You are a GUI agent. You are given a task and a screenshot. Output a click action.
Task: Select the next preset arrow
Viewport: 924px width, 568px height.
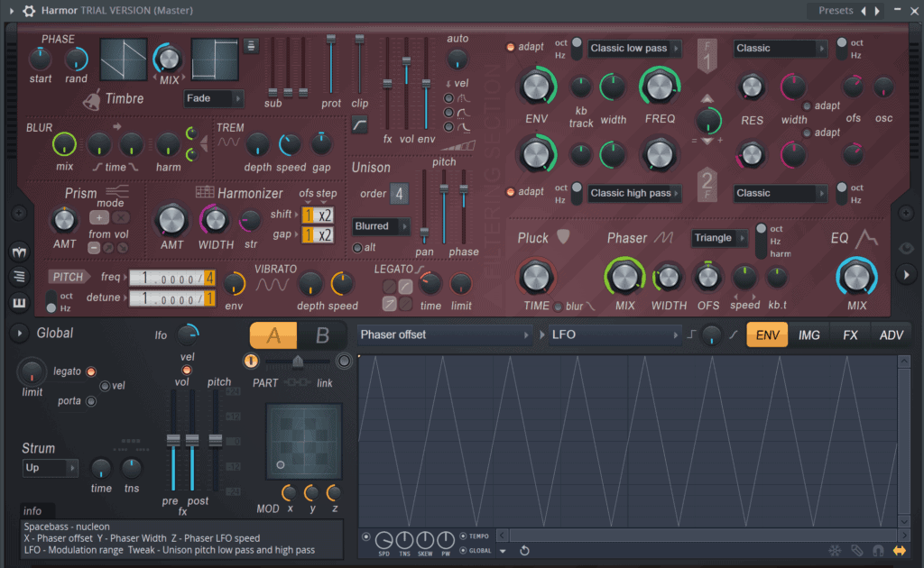tap(877, 11)
